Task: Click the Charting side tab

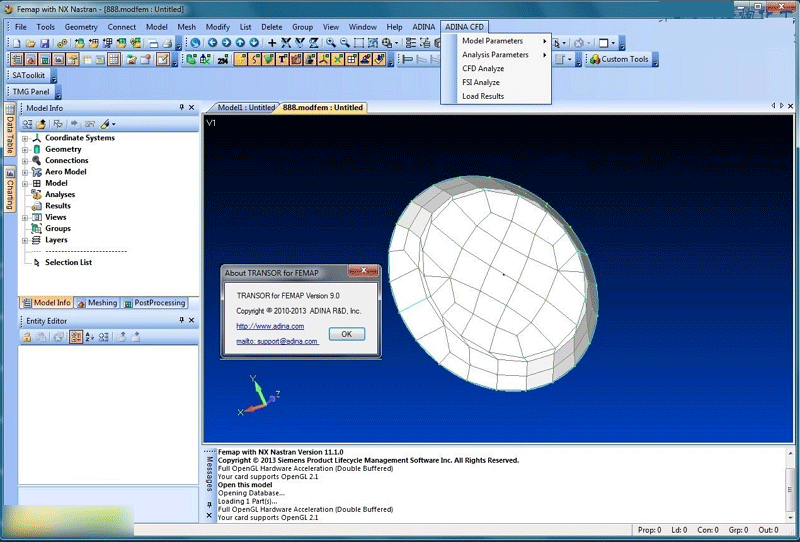Action: click(x=10, y=189)
